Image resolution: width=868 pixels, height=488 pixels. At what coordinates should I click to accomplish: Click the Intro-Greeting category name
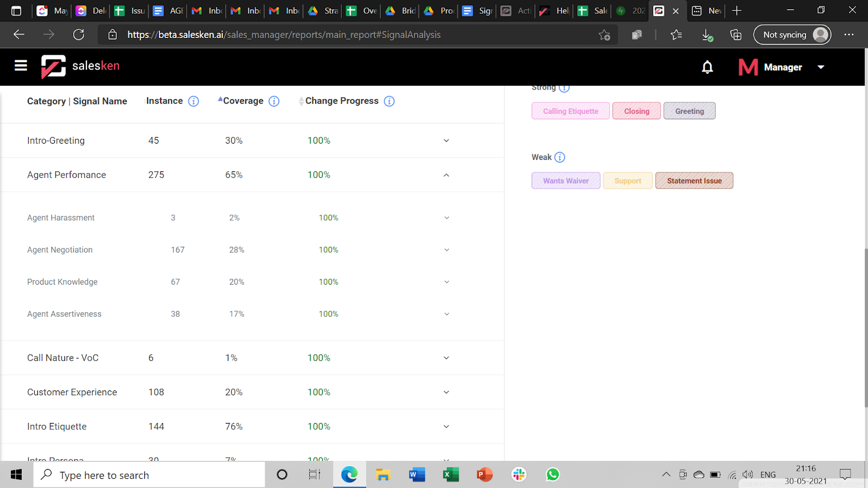(56, 140)
